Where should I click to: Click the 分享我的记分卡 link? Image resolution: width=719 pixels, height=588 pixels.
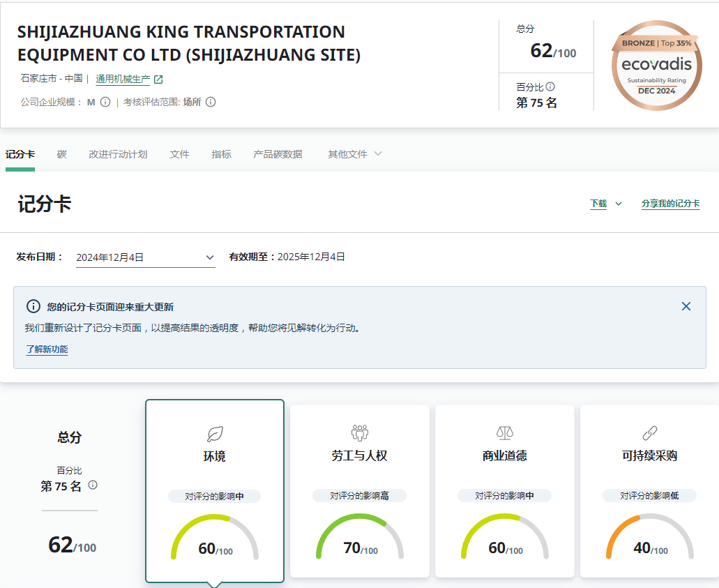coord(670,204)
